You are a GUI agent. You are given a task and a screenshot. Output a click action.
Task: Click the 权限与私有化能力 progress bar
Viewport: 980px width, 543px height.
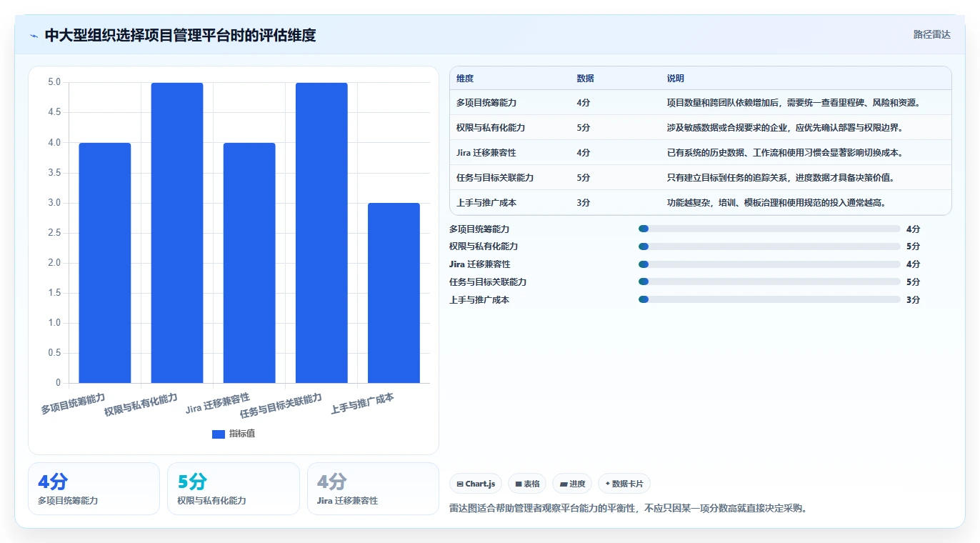coord(769,246)
